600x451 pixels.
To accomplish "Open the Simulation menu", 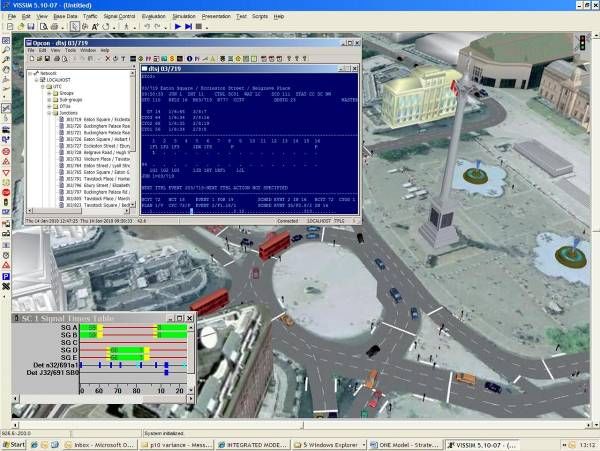I will [x=184, y=16].
